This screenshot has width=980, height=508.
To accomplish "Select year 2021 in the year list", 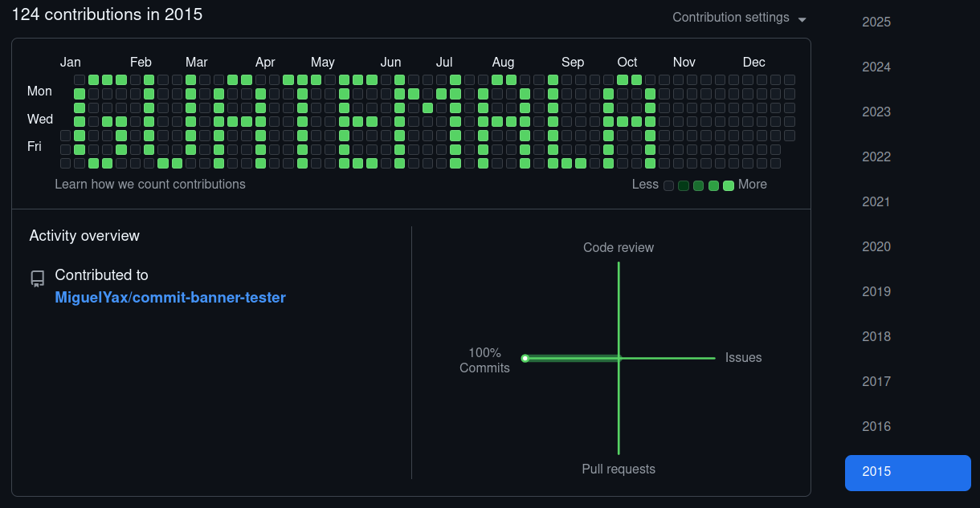I will 876,202.
